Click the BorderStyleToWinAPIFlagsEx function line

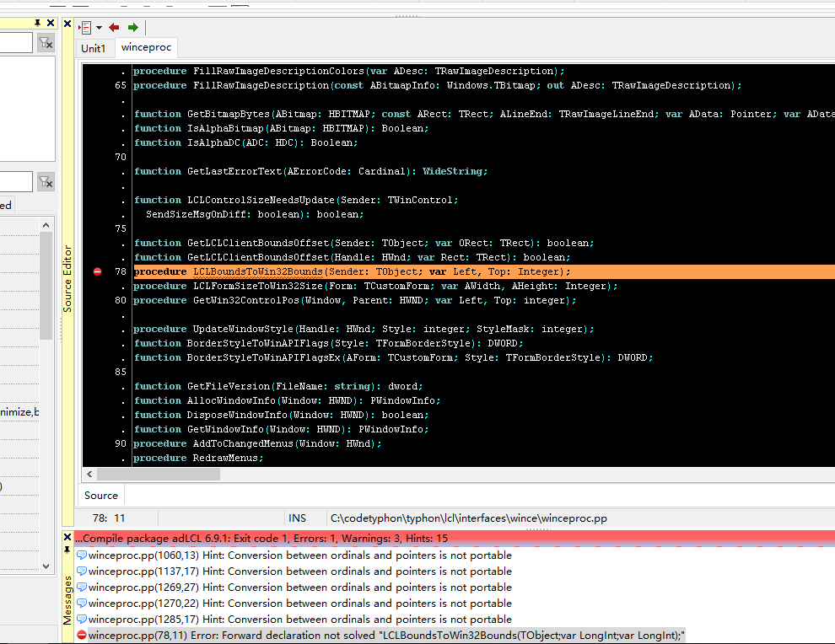(x=394, y=357)
